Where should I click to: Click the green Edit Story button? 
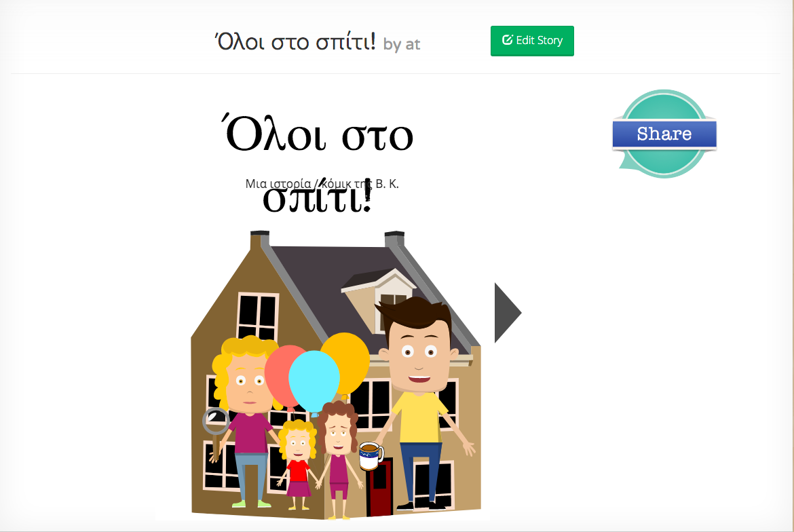[532, 41]
